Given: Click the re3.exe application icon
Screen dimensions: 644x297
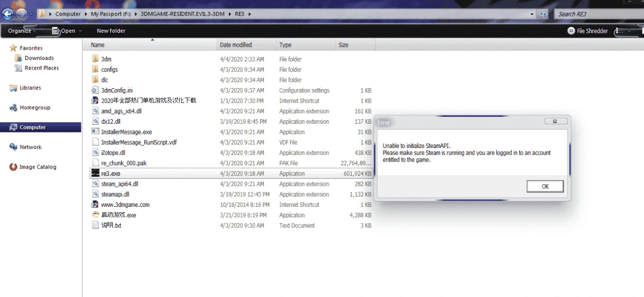Looking at the screenshot, I should (x=96, y=173).
